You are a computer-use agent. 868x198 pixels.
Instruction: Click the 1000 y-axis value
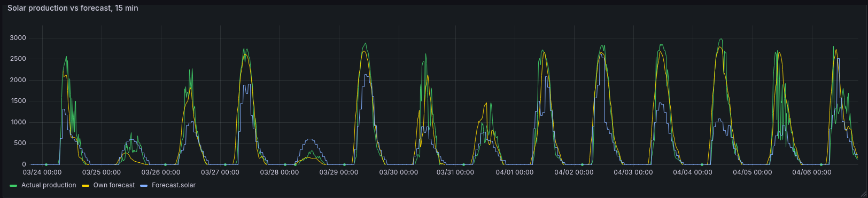coord(18,122)
